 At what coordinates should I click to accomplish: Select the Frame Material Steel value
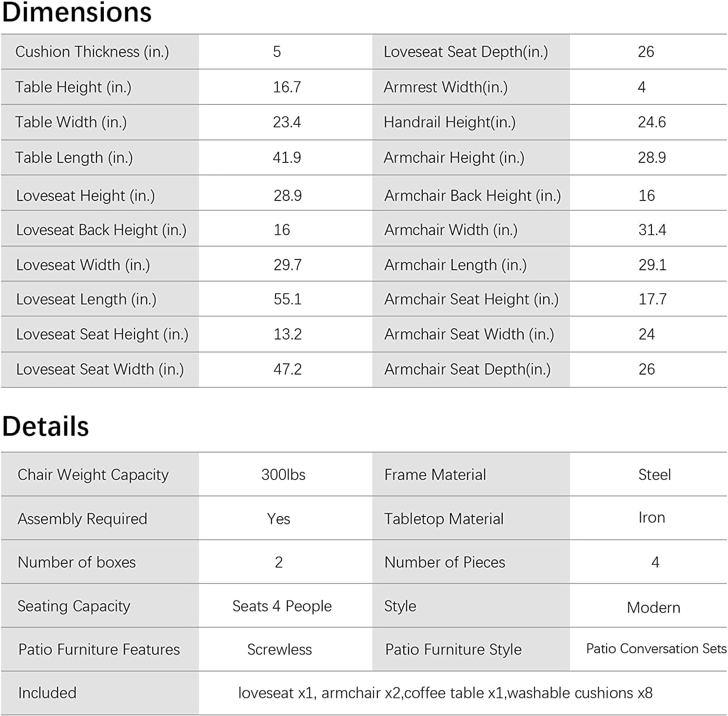pos(654,475)
